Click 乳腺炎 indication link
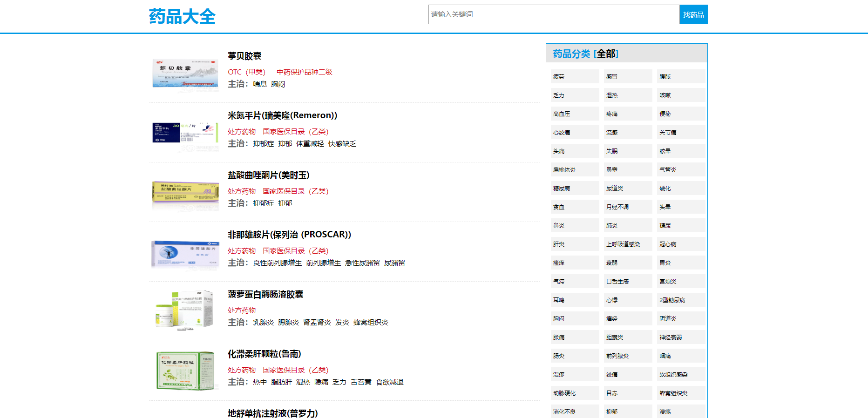Screen dimensions: 868x418 pyautogui.click(x=264, y=323)
